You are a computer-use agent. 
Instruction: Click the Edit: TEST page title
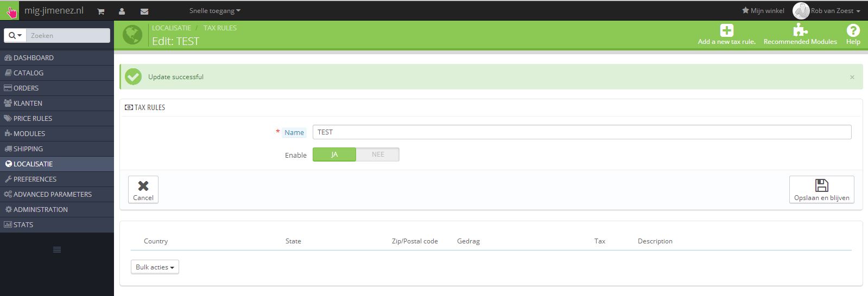[x=175, y=41]
